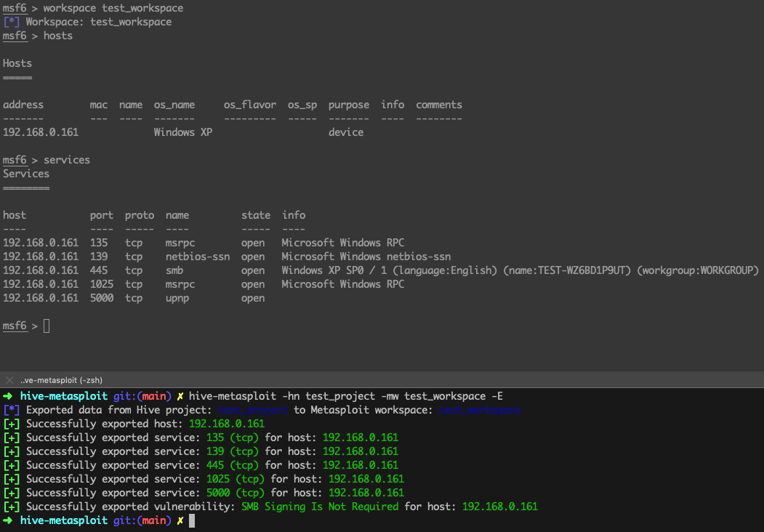Click the 'workspace test_workspace' command text
764x532 pixels.
coord(113,8)
